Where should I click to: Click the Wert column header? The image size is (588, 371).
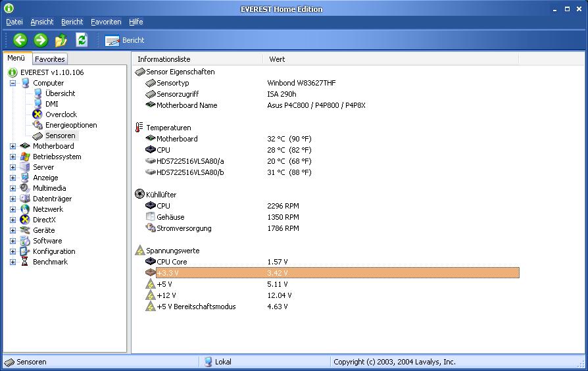click(391, 59)
